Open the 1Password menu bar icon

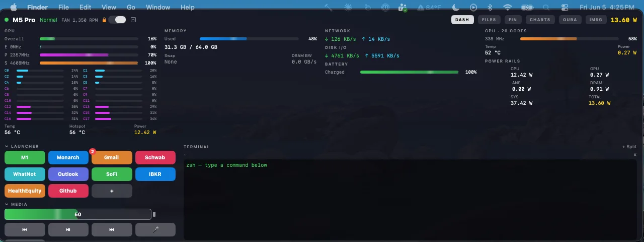[x=385, y=8]
